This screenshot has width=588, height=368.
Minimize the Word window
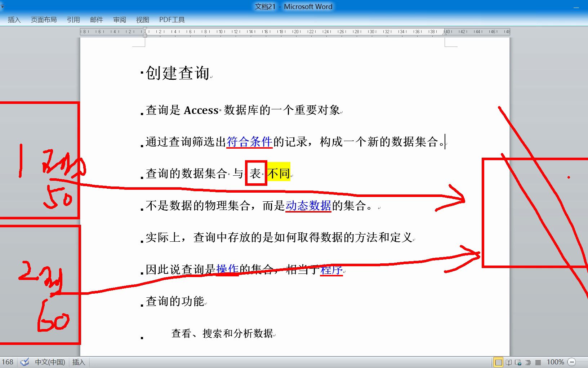click(576, 7)
